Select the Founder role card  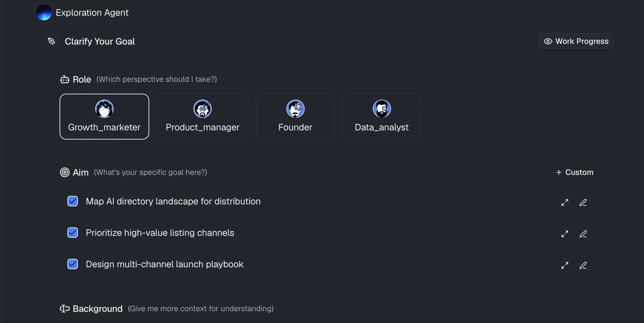click(295, 117)
